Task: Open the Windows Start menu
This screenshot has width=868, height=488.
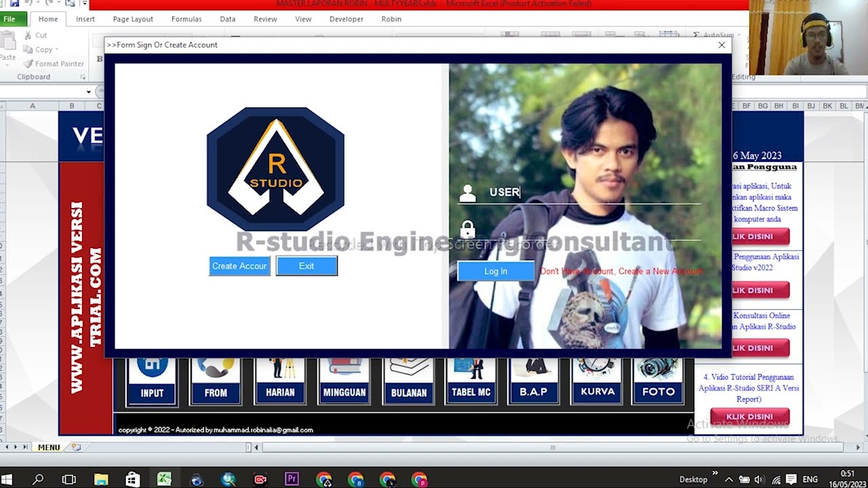Action: pyautogui.click(x=7, y=479)
